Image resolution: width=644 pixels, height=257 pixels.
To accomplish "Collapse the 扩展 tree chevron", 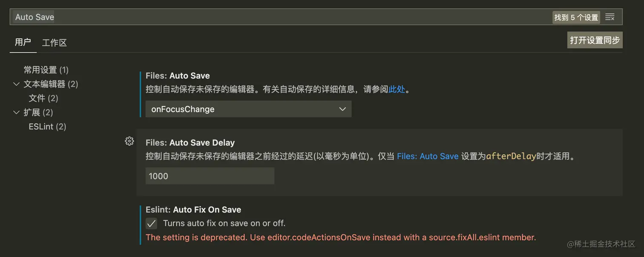I will 17,113.
